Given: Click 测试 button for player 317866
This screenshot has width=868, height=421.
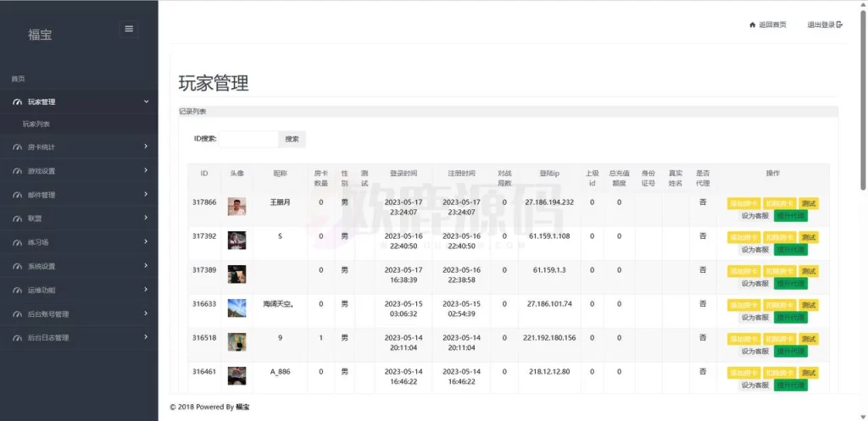Looking at the screenshot, I should point(808,203).
